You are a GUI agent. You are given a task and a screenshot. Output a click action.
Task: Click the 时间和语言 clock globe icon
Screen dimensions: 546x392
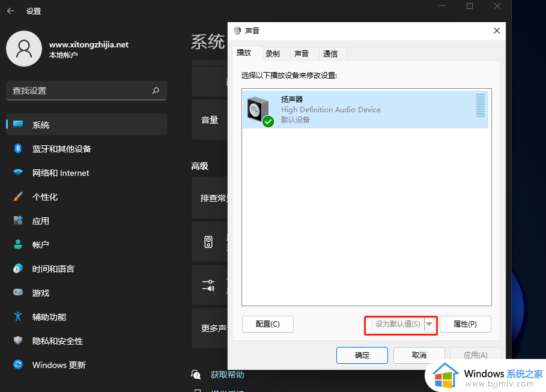[x=18, y=268]
